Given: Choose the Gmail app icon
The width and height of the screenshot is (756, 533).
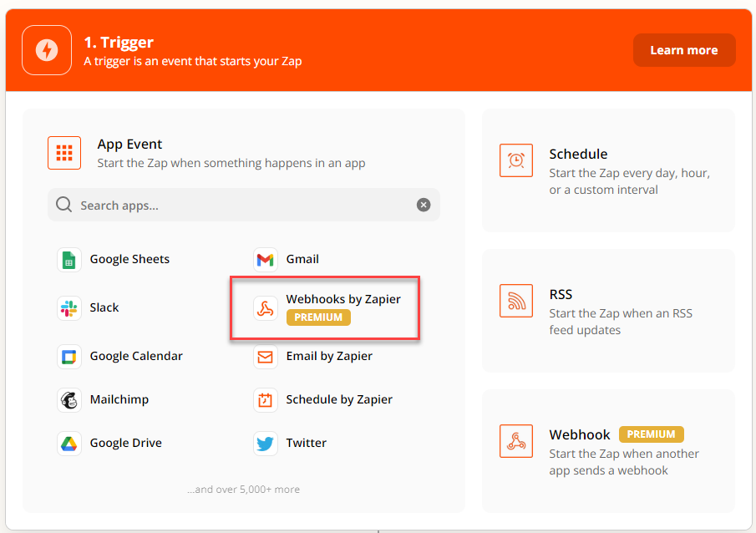Looking at the screenshot, I should [x=265, y=260].
